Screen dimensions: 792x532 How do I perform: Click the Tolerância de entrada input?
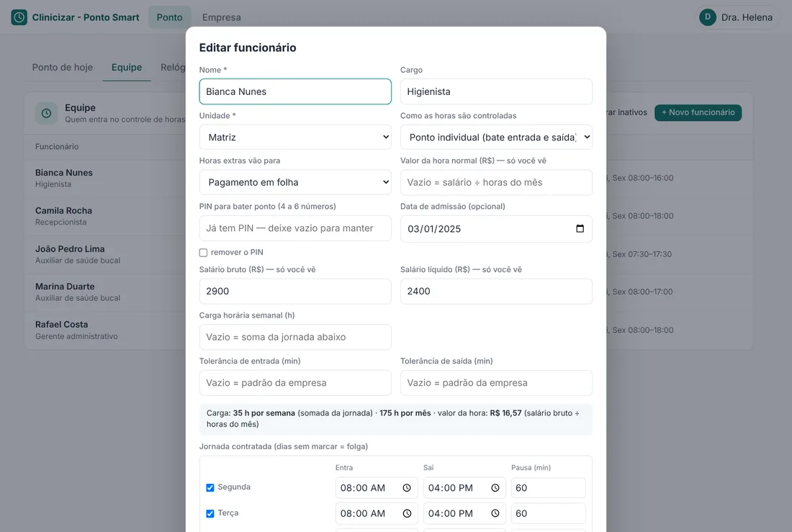295,383
